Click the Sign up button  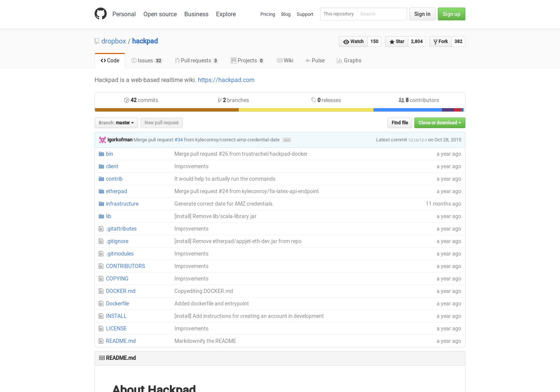click(x=451, y=14)
